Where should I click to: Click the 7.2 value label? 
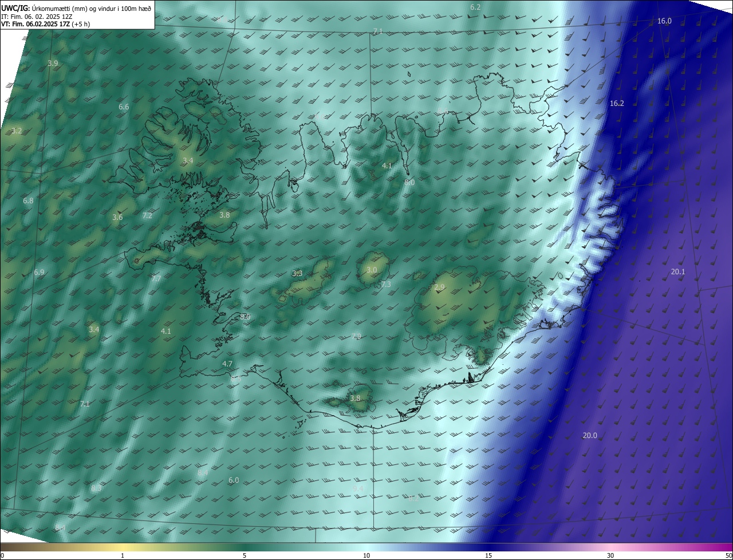[147, 216]
